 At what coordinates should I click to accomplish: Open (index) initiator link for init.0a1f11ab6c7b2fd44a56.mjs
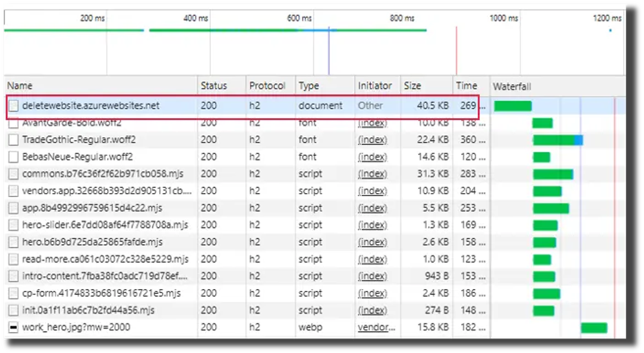(372, 310)
